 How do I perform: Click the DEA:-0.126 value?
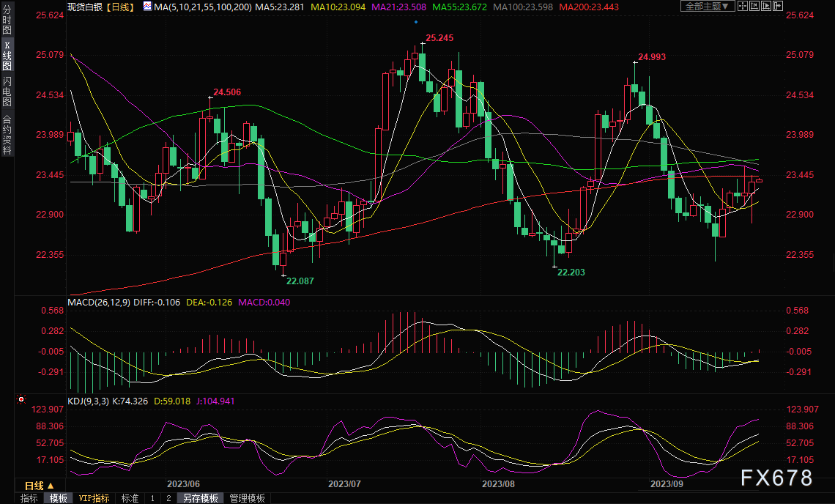209,302
